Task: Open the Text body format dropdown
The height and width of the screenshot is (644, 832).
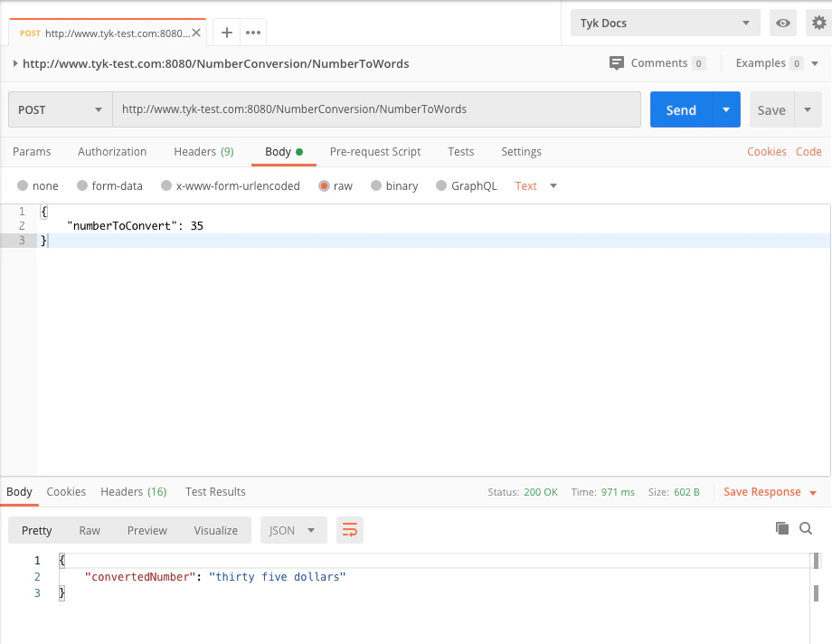Action: click(x=535, y=185)
